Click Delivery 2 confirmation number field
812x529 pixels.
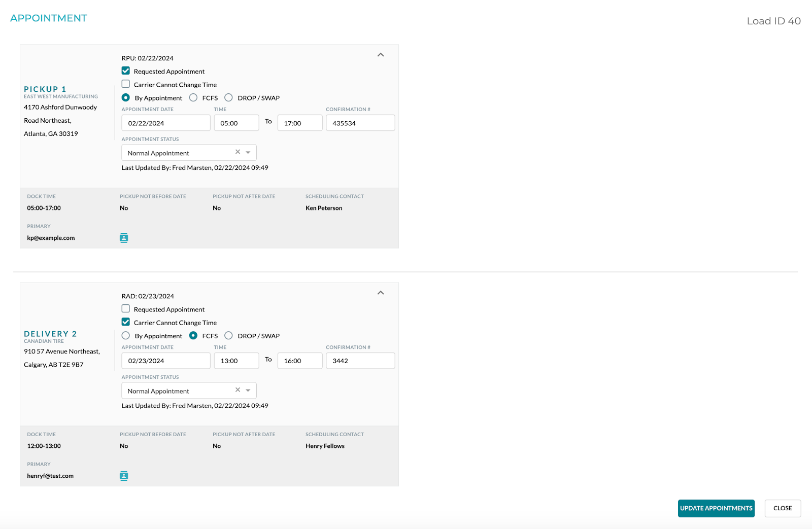tap(360, 361)
